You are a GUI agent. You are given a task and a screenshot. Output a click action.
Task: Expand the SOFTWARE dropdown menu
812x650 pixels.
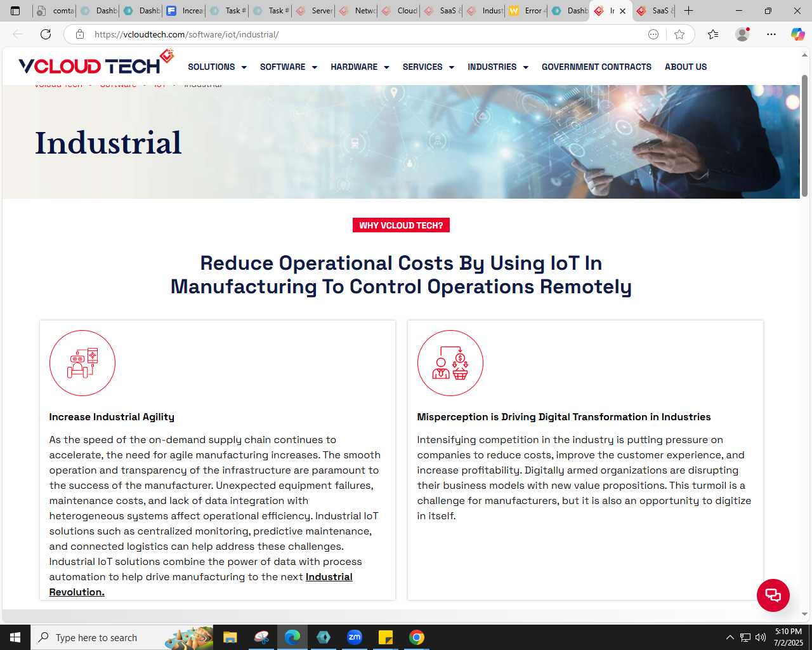(x=289, y=67)
